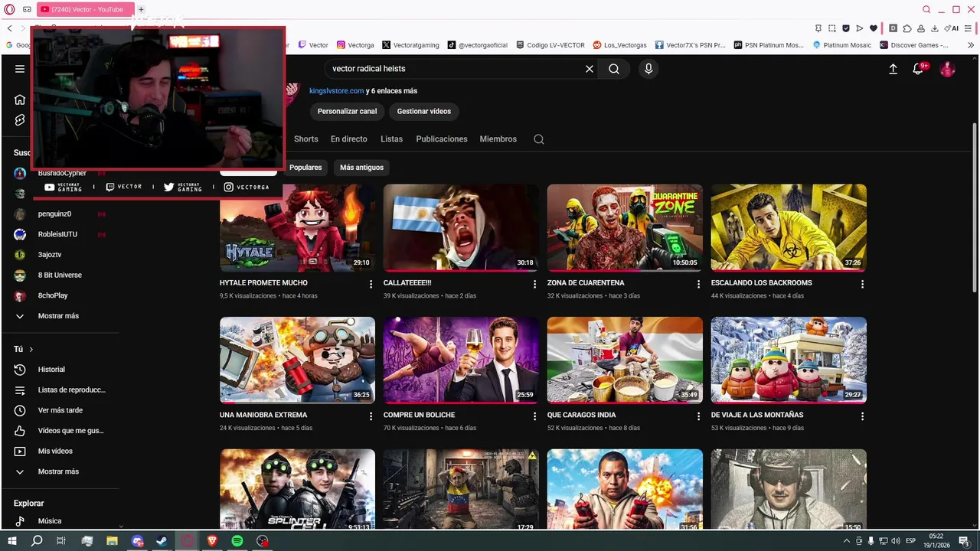Switch to the Publicaciones tab
The width and height of the screenshot is (980, 551).
(442, 139)
